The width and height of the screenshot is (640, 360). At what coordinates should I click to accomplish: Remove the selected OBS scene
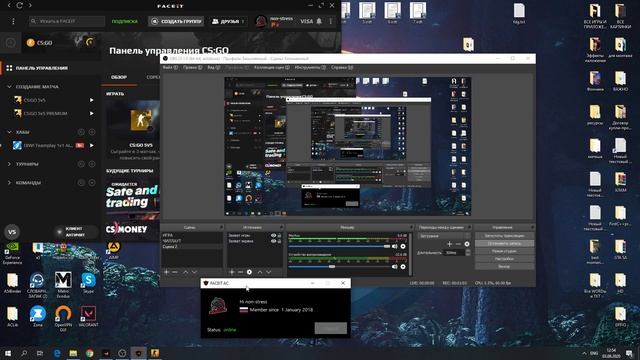click(175, 272)
